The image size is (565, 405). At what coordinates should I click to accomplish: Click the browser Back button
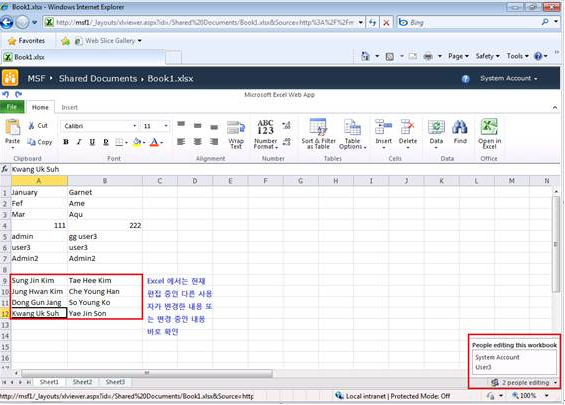pos(7,22)
